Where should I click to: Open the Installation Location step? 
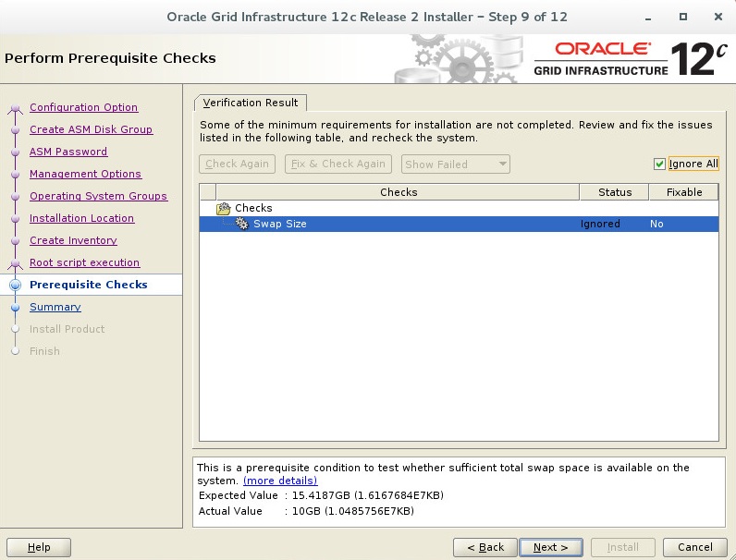(x=81, y=218)
